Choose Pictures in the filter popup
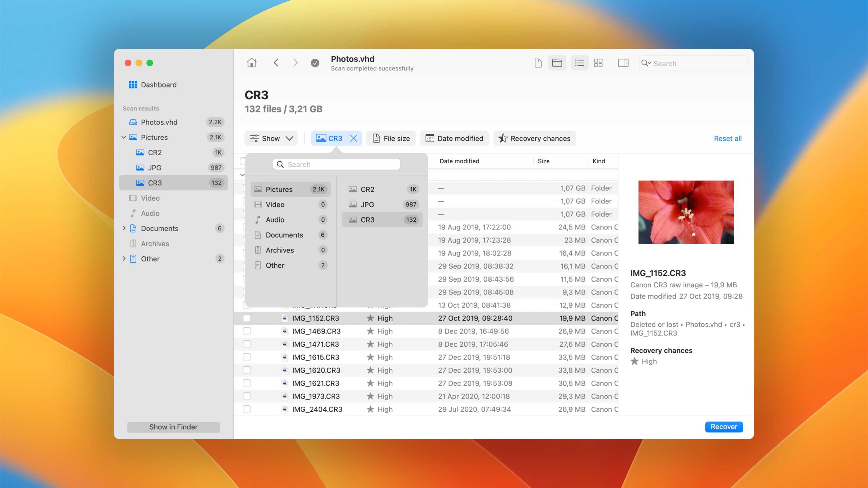868x488 pixels. pos(291,189)
